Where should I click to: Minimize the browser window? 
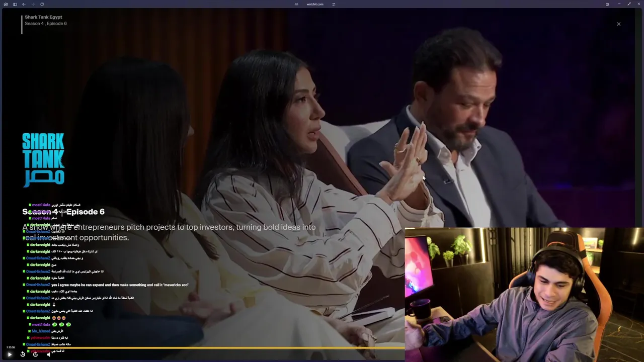[x=619, y=4]
